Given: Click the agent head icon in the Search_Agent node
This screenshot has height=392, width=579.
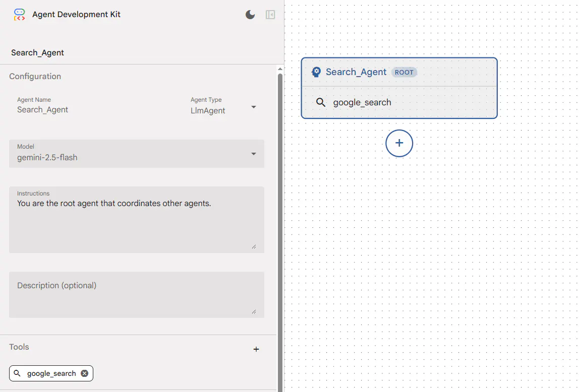Looking at the screenshot, I should (x=316, y=72).
